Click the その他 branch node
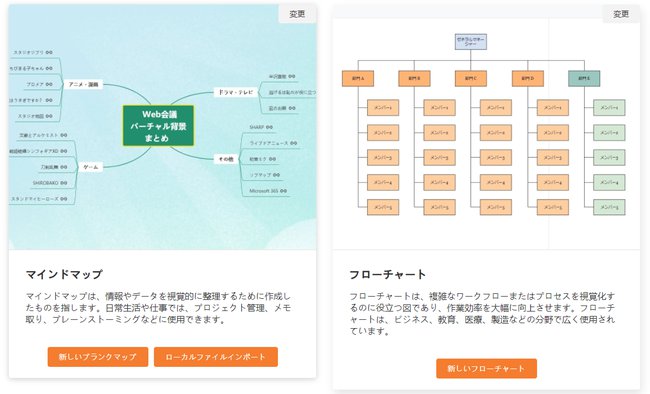 [x=226, y=159]
